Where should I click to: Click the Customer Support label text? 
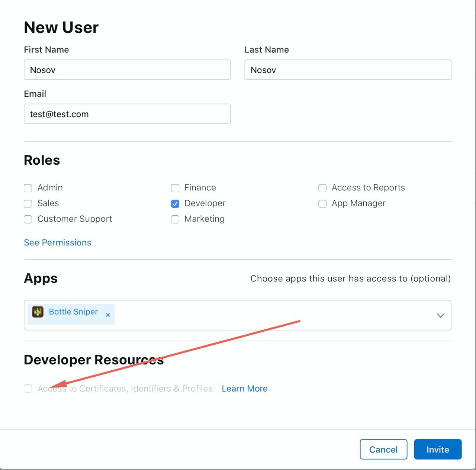coord(75,219)
